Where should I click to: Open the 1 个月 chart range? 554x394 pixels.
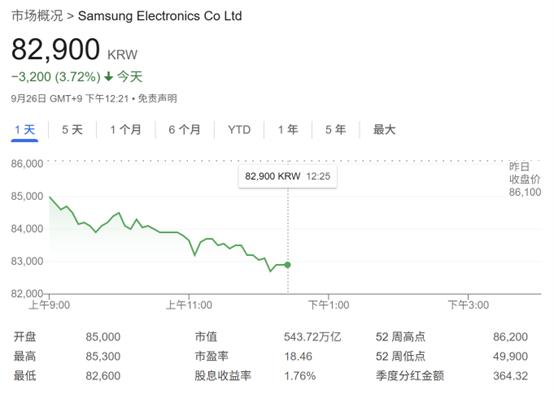pos(125,130)
